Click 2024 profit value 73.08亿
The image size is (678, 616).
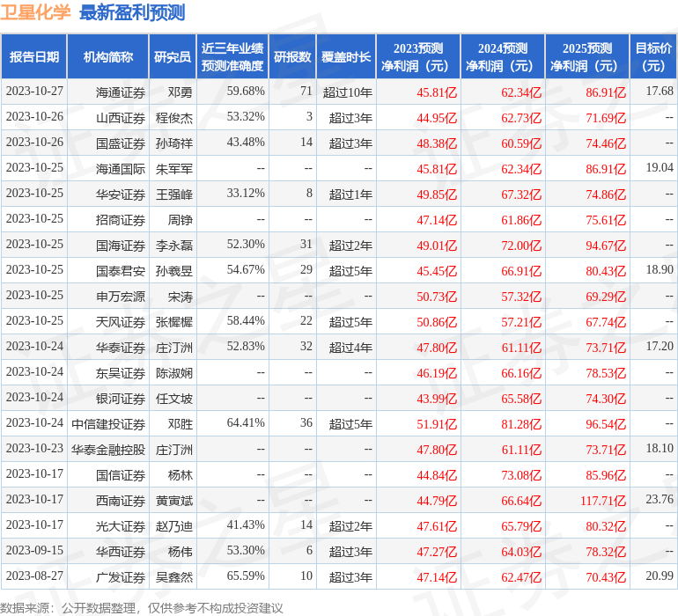pyautogui.click(x=521, y=474)
